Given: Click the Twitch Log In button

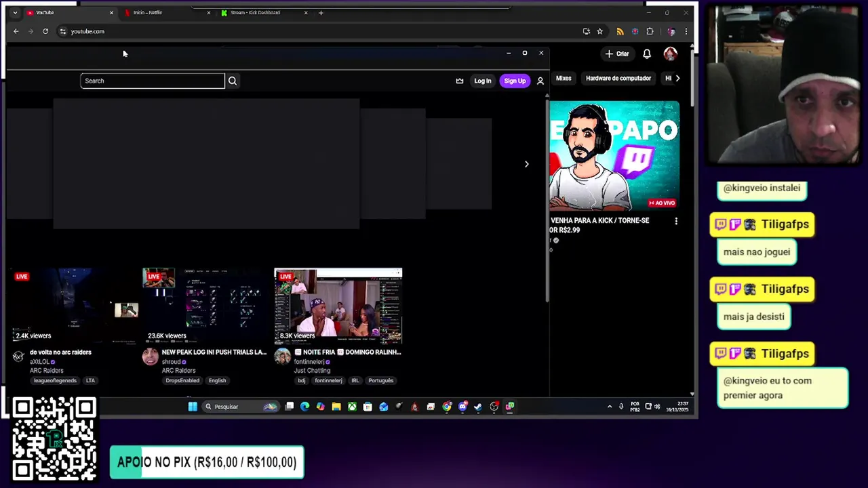Looking at the screenshot, I should tap(483, 81).
